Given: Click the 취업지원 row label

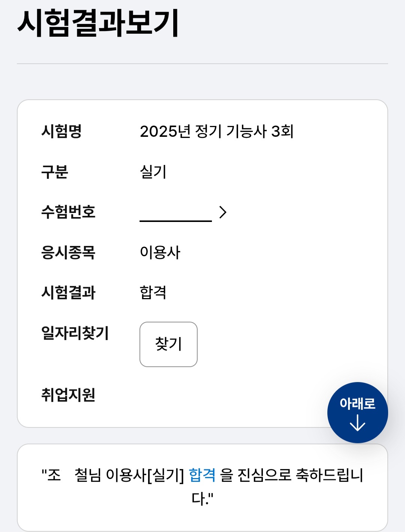Looking at the screenshot, I should pos(68,395).
